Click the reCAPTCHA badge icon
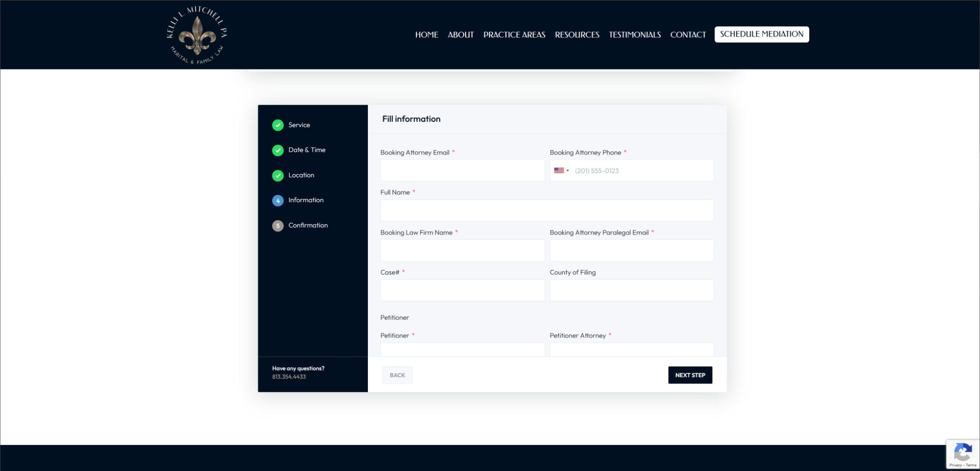This screenshot has width=980, height=471. [x=962, y=452]
